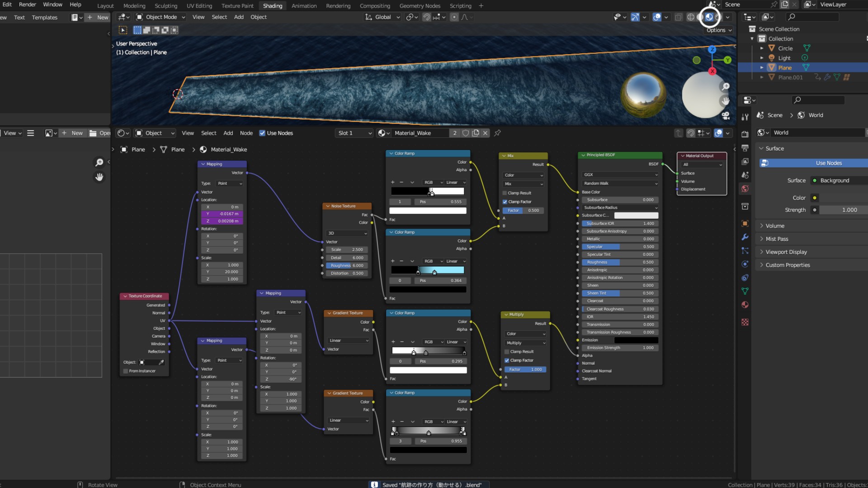
Task: Click the viewport pan hand icon
Action: point(726,101)
